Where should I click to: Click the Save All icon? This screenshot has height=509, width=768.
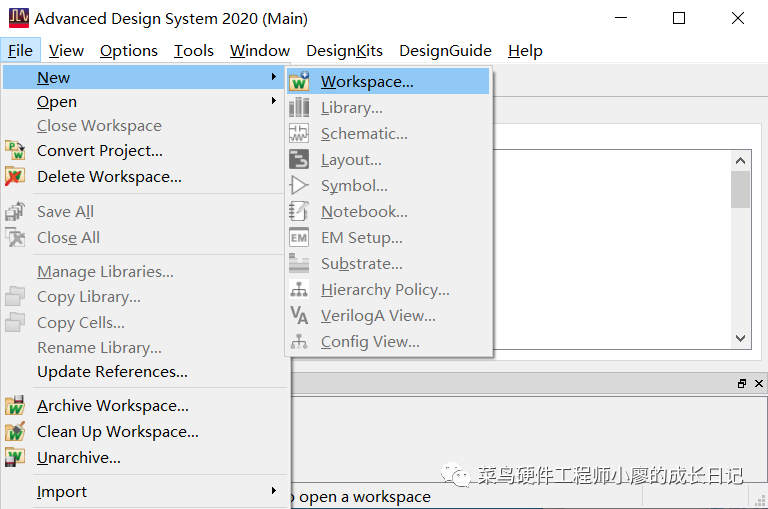pos(15,212)
